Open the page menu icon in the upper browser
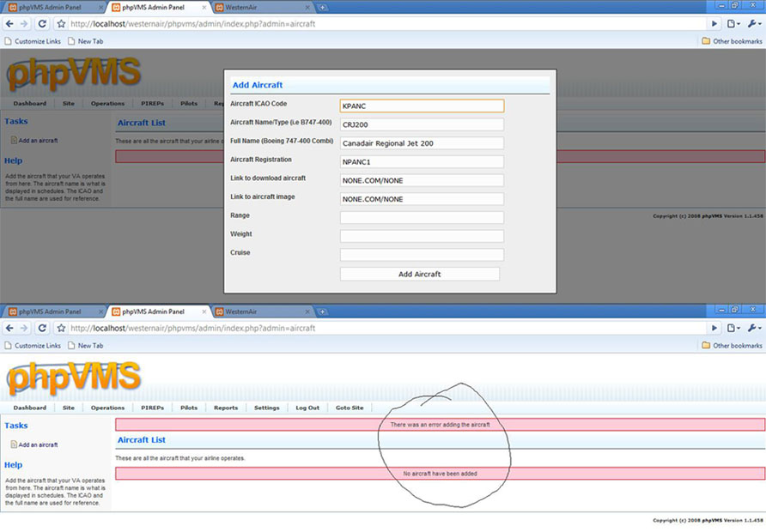 [733, 23]
